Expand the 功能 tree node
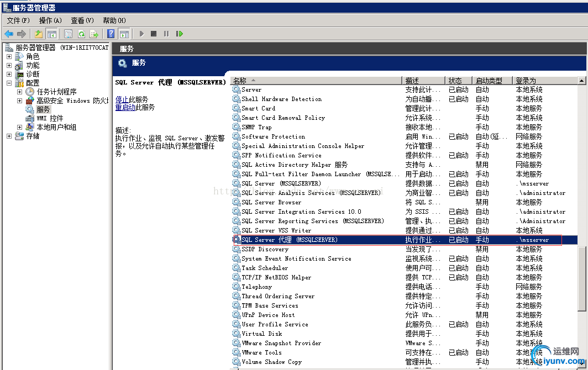This screenshot has height=370, width=588. click(x=9, y=66)
